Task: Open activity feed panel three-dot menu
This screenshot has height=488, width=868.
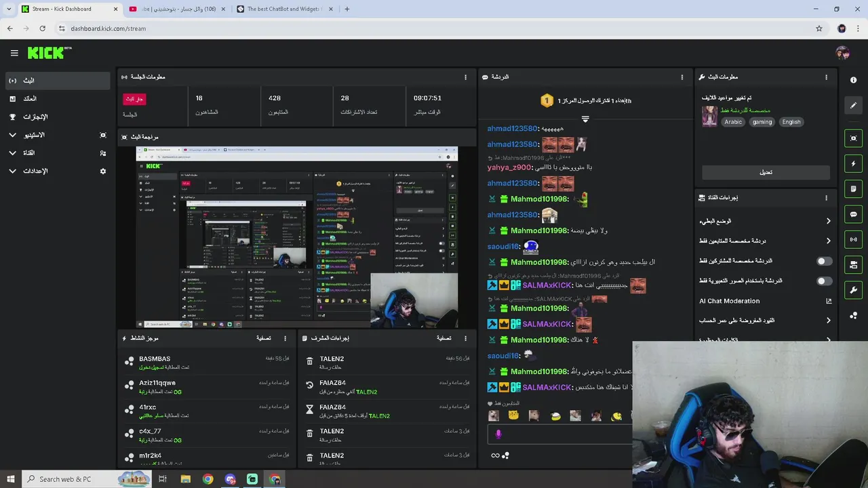Action: (285, 338)
